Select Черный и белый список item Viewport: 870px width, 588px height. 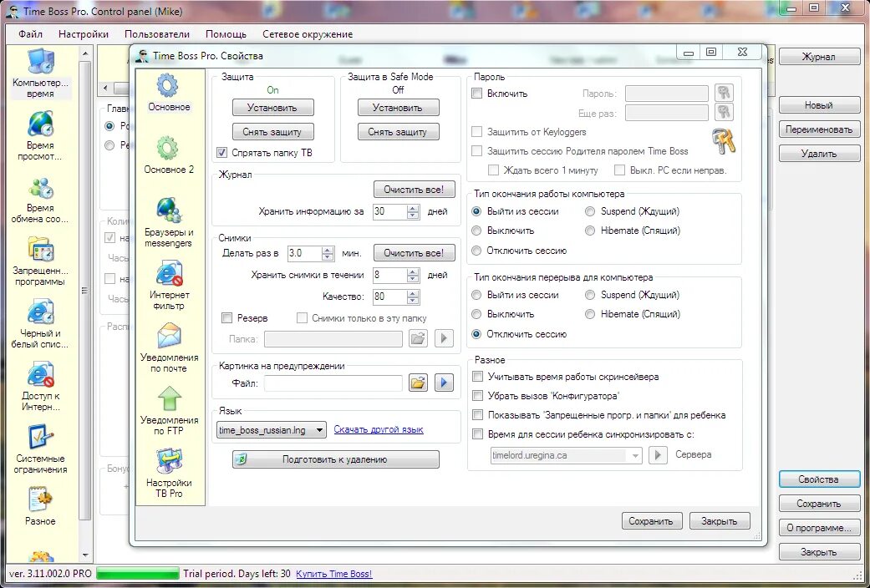tap(40, 324)
